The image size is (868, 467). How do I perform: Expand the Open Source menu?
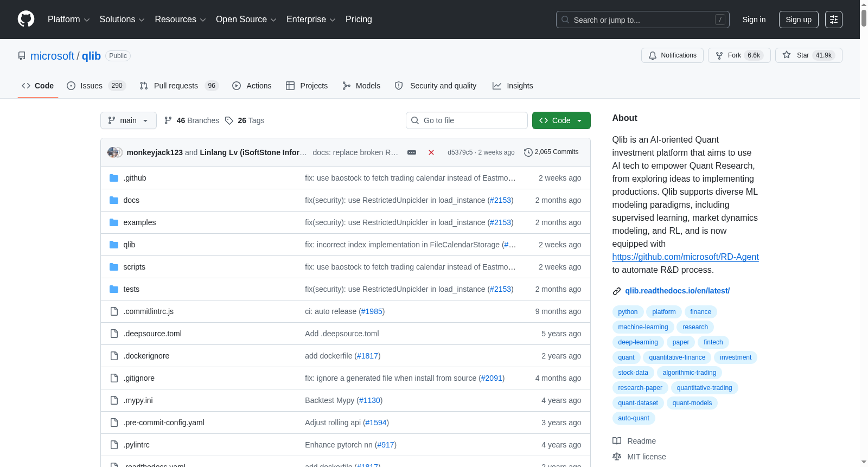(246, 20)
